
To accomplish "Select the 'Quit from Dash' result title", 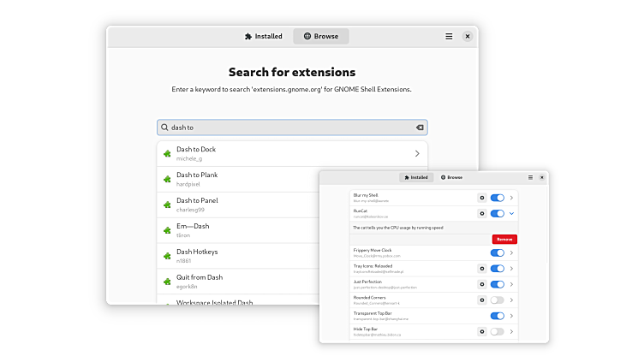I will 200,277.
